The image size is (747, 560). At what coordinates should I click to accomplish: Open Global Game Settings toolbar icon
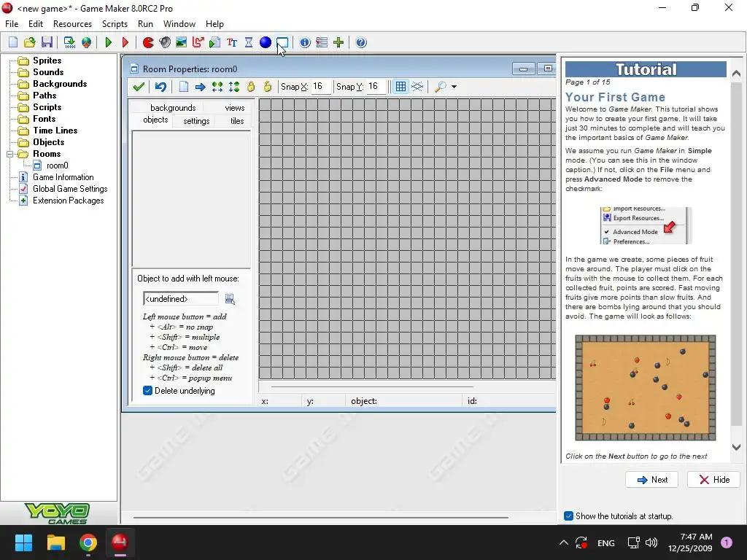coord(322,42)
